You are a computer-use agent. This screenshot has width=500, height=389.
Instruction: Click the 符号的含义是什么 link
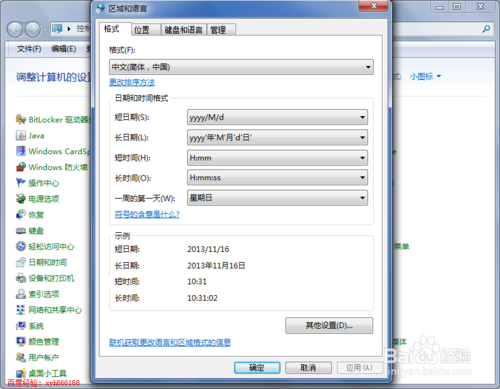click(147, 214)
